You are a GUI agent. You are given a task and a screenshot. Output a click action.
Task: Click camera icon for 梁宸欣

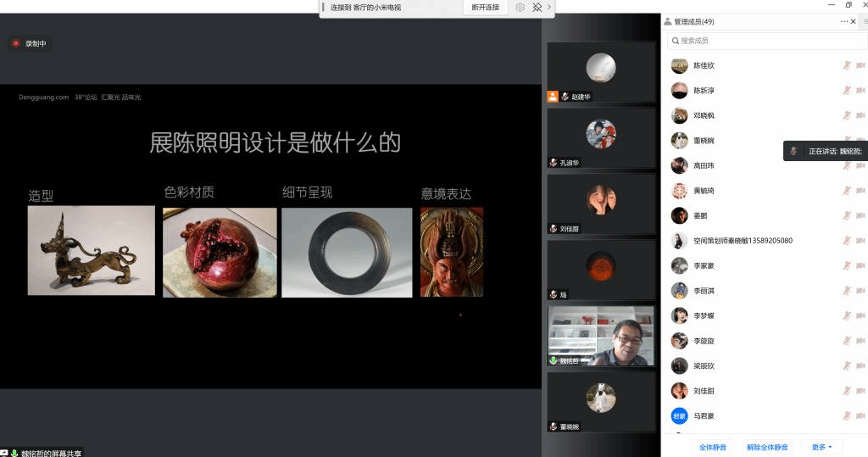(x=860, y=366)
